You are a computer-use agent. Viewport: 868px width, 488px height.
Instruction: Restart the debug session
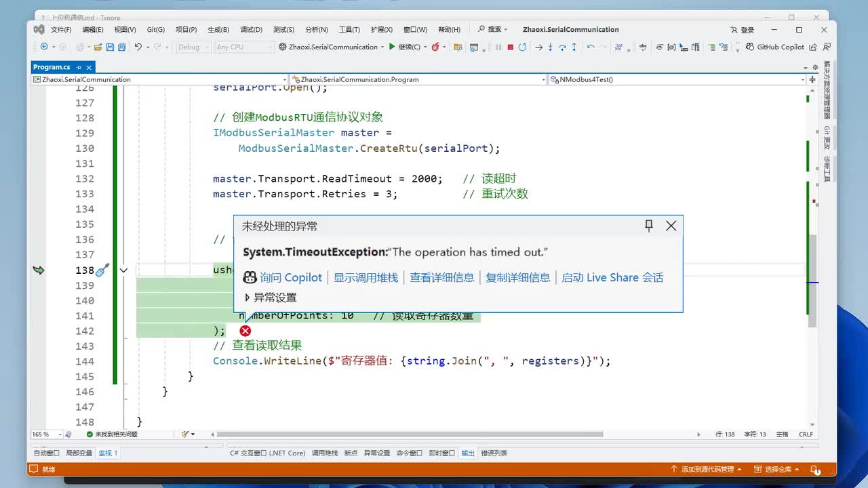click(x=522, y=47)
